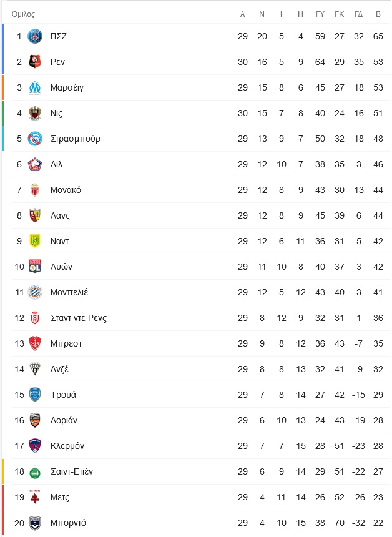Click the Λιλ team crest
392x537 pixels.
35,164
